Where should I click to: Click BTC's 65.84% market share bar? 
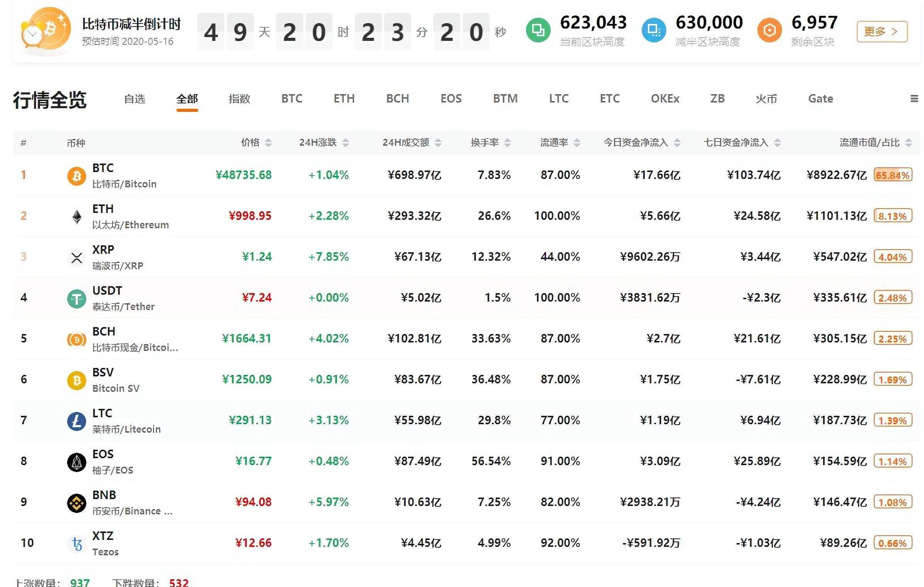[x=893, y=175]
